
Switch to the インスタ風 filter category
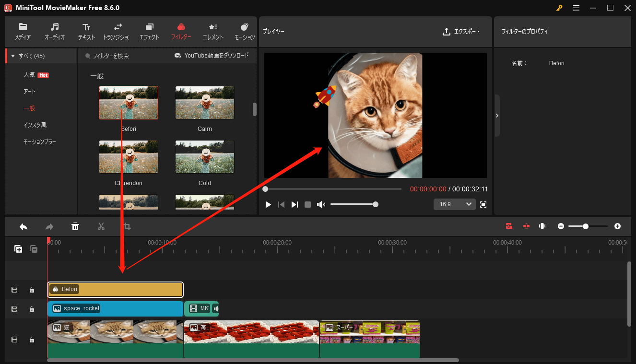click(x=35, y=125)
